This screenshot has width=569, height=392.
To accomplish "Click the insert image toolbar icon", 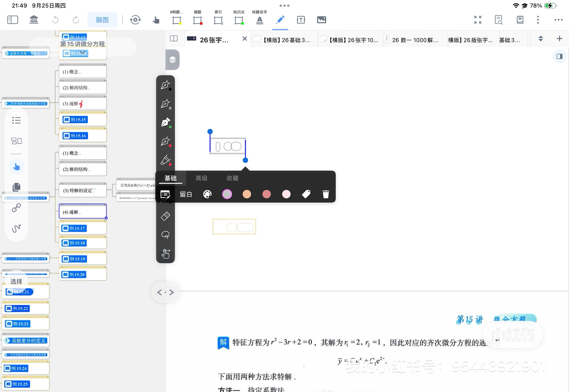I will [321, 20].
